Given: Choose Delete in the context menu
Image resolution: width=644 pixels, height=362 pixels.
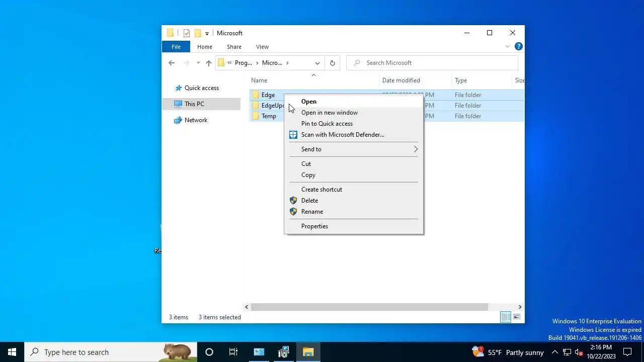Looking at the screenshot, I should (354, 201).
